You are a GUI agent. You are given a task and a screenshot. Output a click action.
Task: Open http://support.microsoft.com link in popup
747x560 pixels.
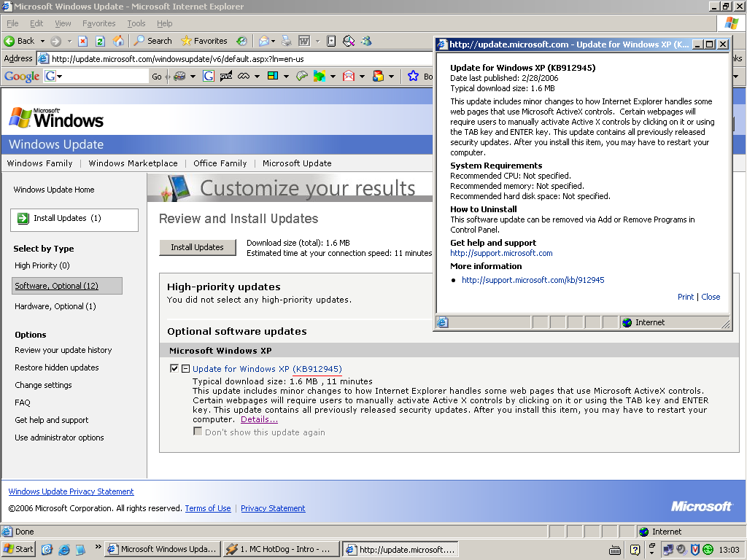[x=501, y=253]
